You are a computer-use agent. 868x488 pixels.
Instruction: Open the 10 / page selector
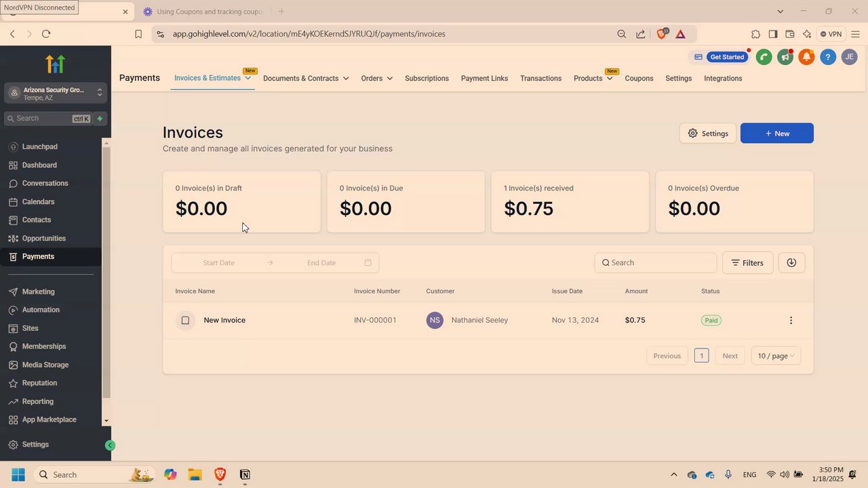776,356
